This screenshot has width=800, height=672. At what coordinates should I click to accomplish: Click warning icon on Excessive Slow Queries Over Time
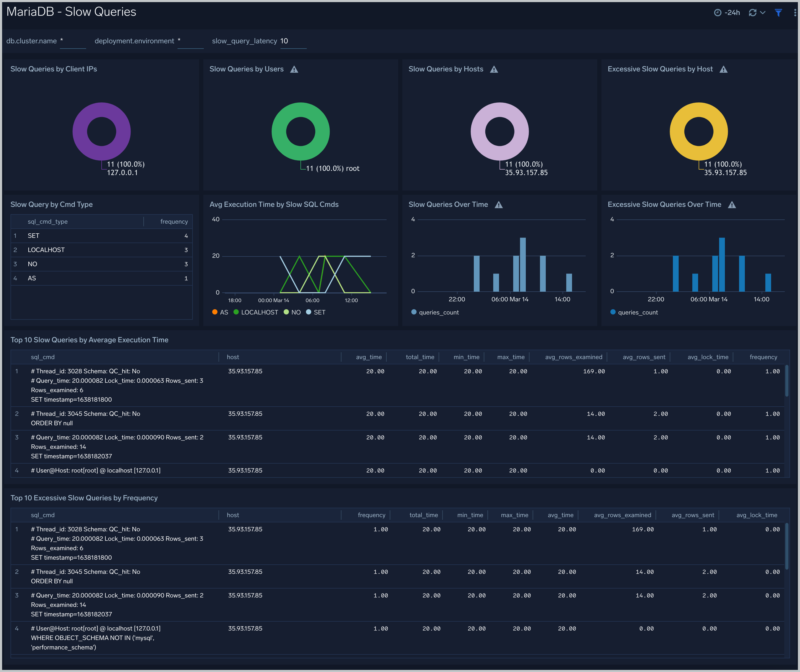pos(732,205)
